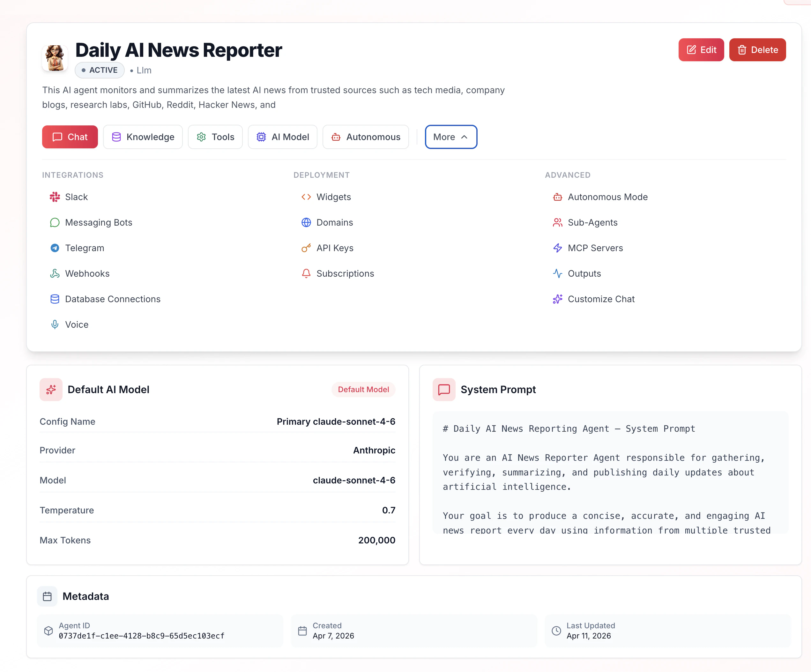
Task: Click the Edit button
Action: (701, 50)
